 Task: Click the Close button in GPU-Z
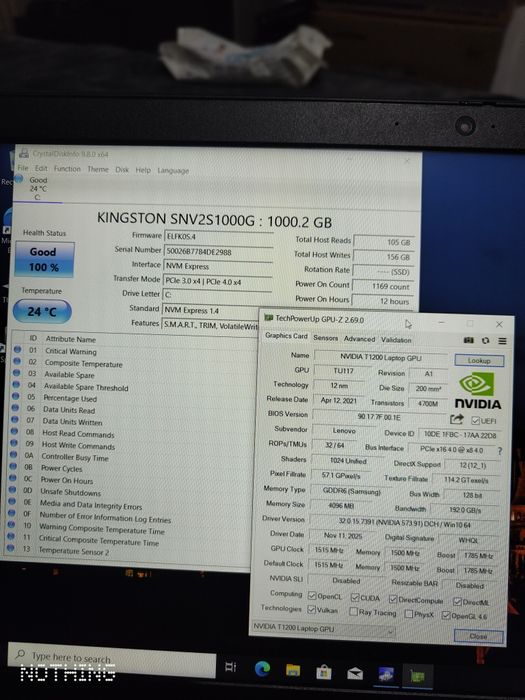pyautogui.click(x=478, y=636)
